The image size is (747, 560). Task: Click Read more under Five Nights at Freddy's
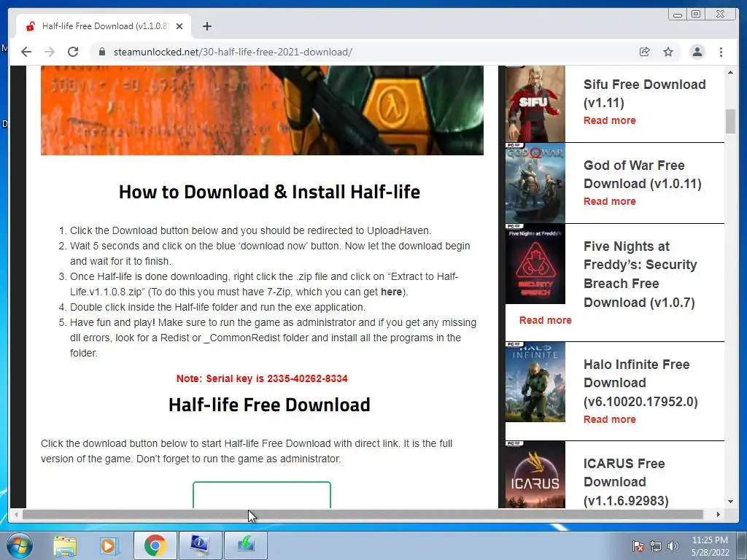[545, 321]
